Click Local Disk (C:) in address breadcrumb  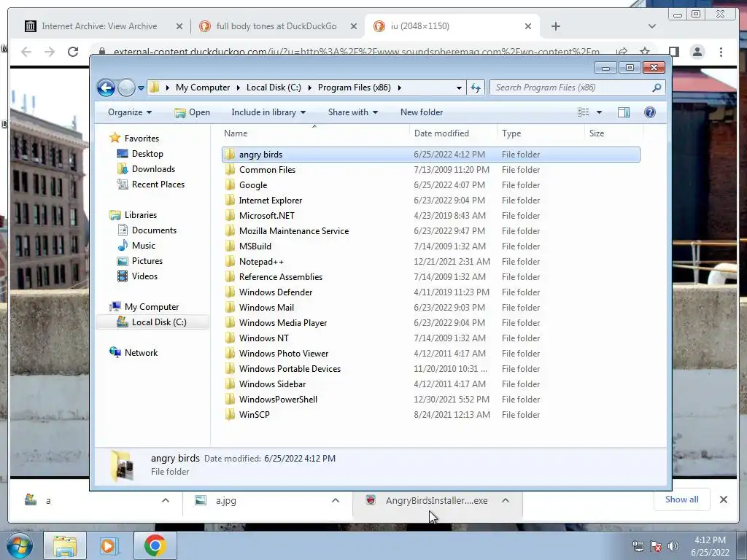tap(274, 87)
